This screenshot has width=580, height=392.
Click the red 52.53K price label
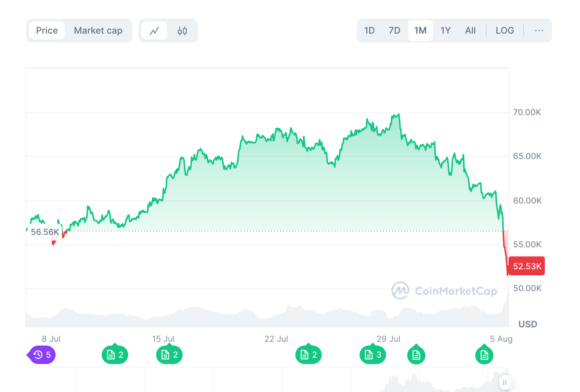click(526, 266)
